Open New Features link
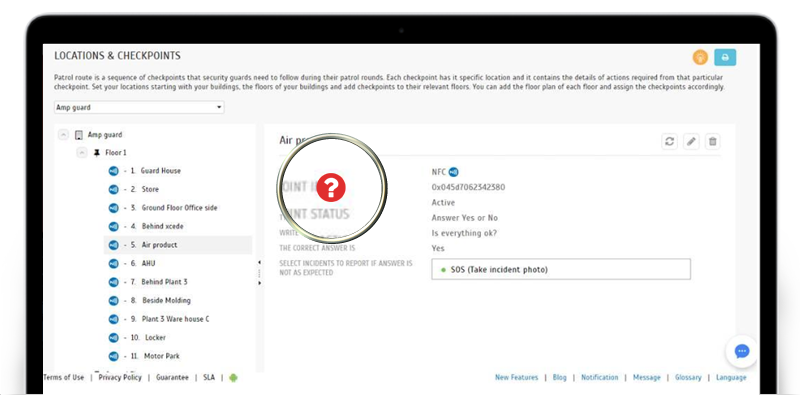The height and width of the screenshot is (395, 800). click(x=516, y=378)
